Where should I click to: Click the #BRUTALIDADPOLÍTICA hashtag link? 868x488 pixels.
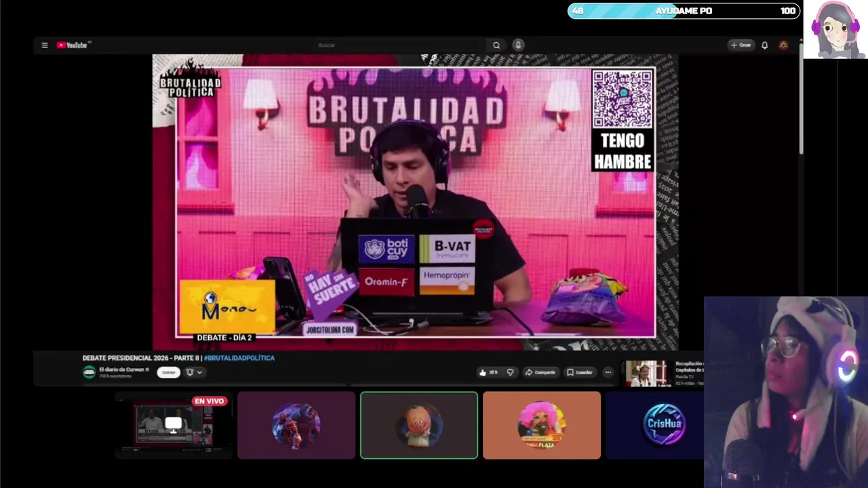[239, 358]
